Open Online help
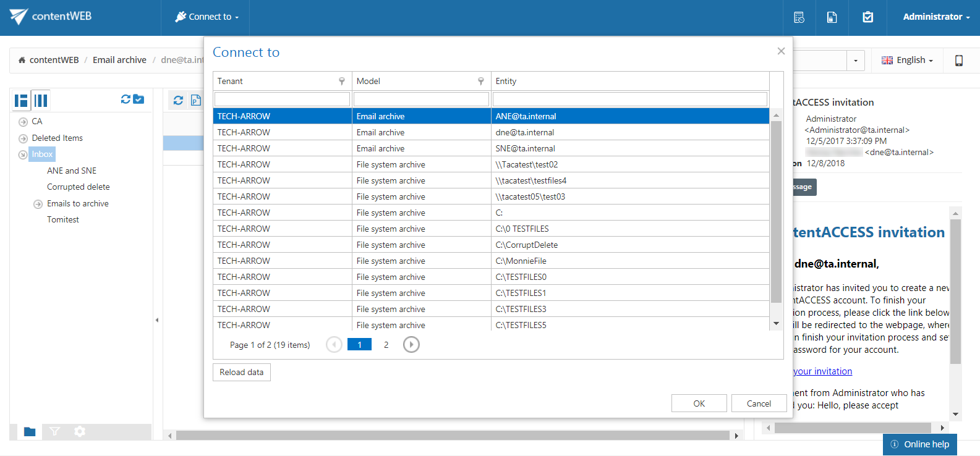The image size is (980, 456). [920, 444]
